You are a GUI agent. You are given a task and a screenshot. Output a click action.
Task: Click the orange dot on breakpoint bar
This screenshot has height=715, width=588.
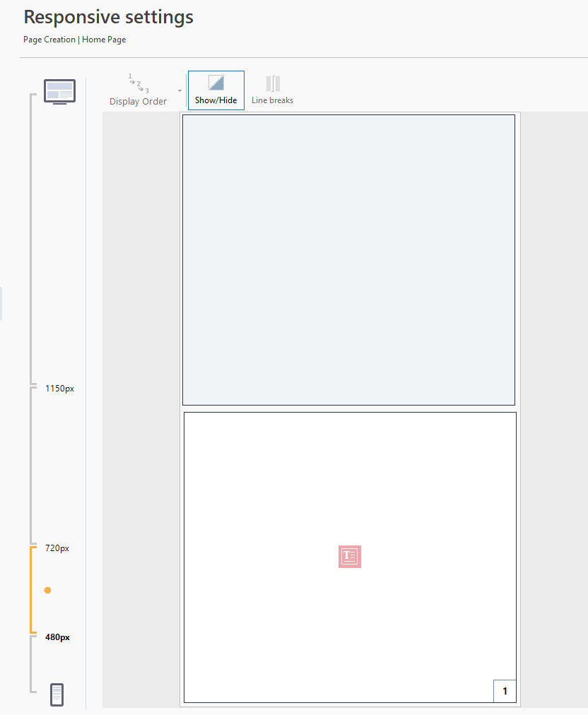[47, 590]
